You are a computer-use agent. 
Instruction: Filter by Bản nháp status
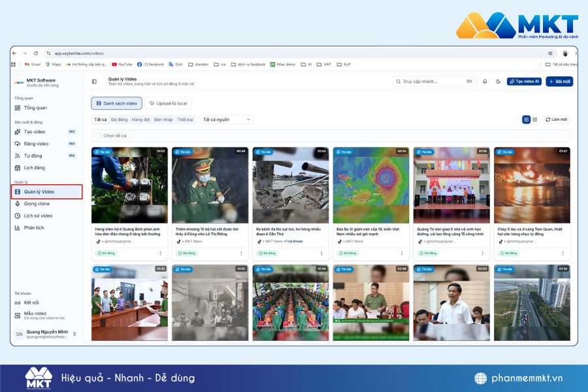(163, 120)
